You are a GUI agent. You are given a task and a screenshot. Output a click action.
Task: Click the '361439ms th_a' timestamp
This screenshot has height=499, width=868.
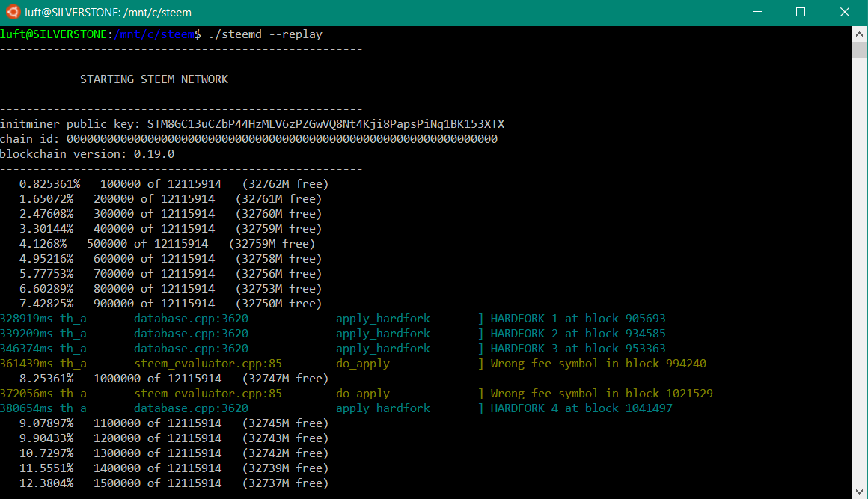pos(43,364)
